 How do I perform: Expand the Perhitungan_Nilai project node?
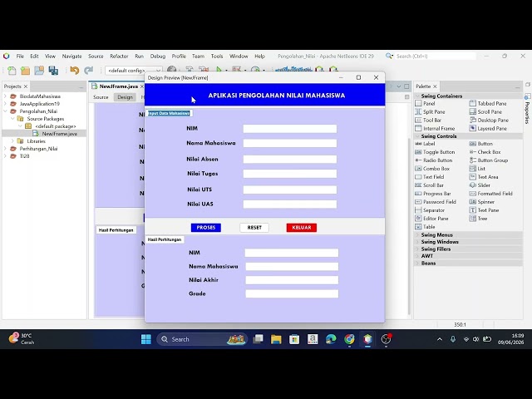click(x=6, y=149)
